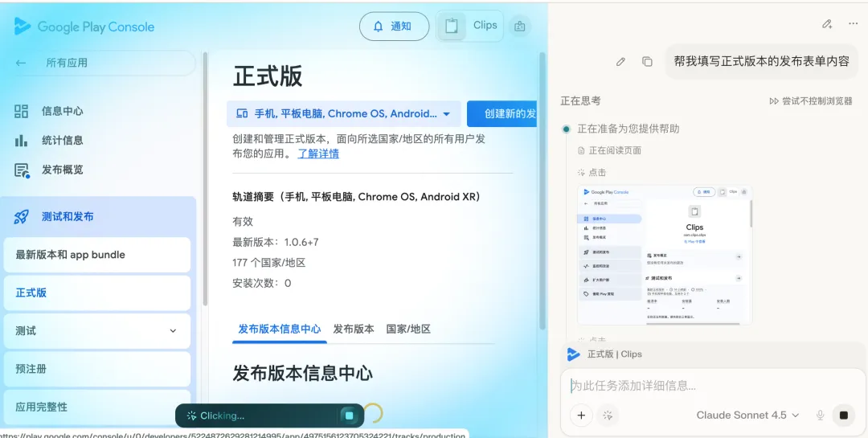Start a new chat with pencil-plus icon

[x=827, y=24]
